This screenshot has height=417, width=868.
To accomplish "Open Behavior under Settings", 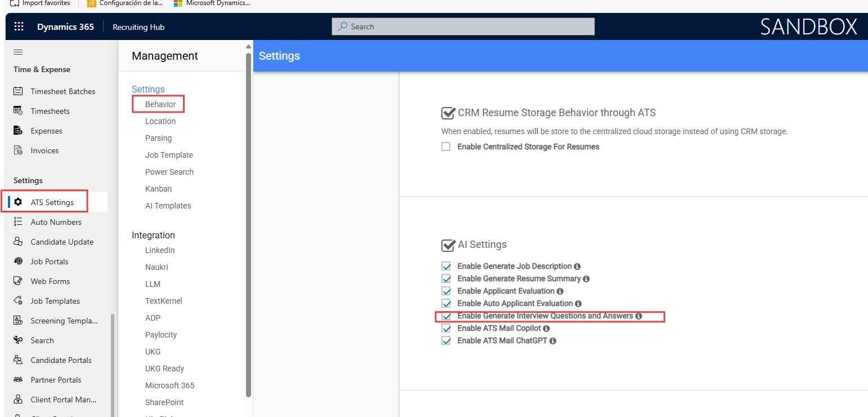I will click(x=160, y=104).
